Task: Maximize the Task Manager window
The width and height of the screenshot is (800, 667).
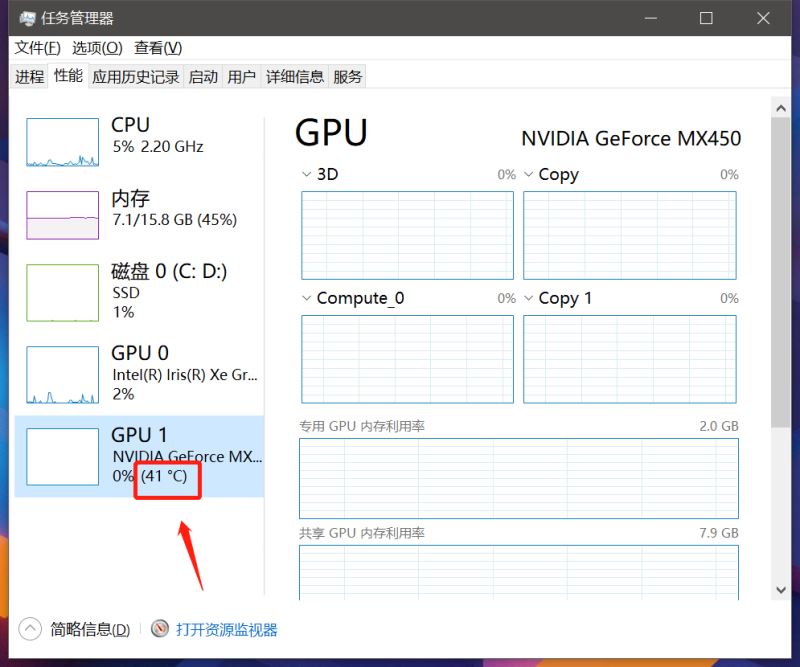Action: pos(706,18)
